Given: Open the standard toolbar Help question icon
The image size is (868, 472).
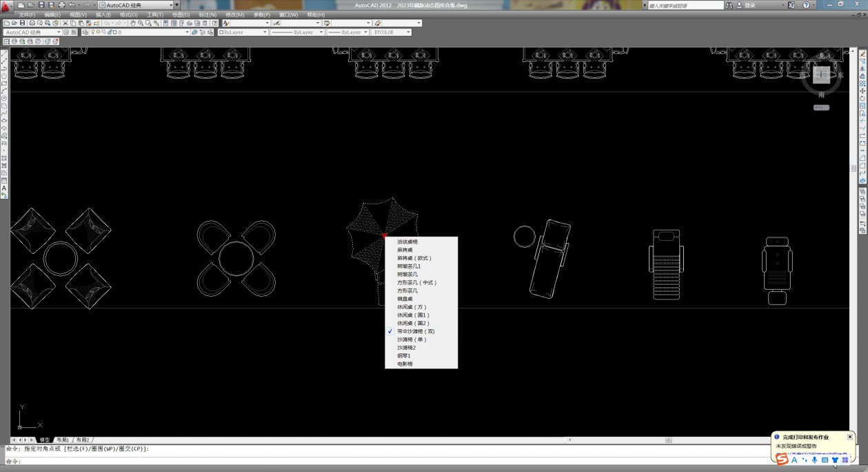Looking at the screenshot, I should point(214,23).
